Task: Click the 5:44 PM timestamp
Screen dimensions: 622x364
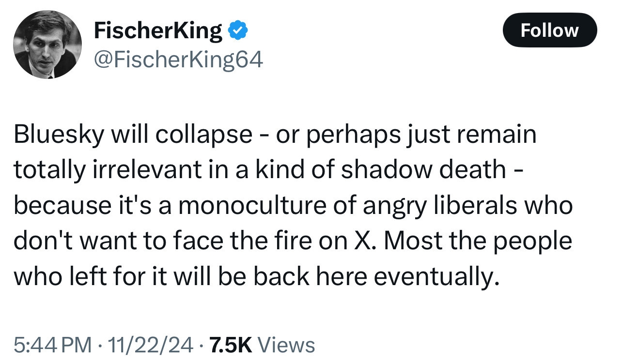Action: 52,345
